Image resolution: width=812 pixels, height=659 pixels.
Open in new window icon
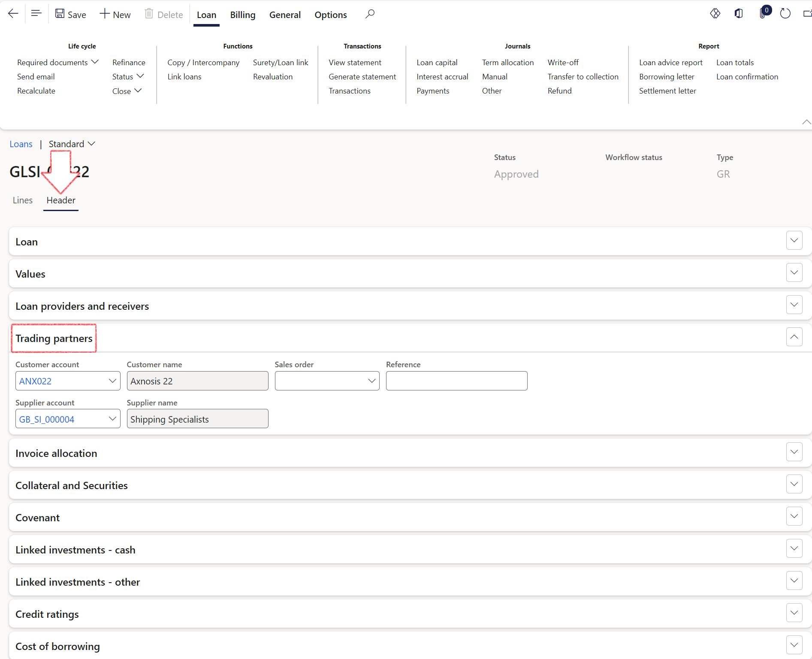coord(807,14)
